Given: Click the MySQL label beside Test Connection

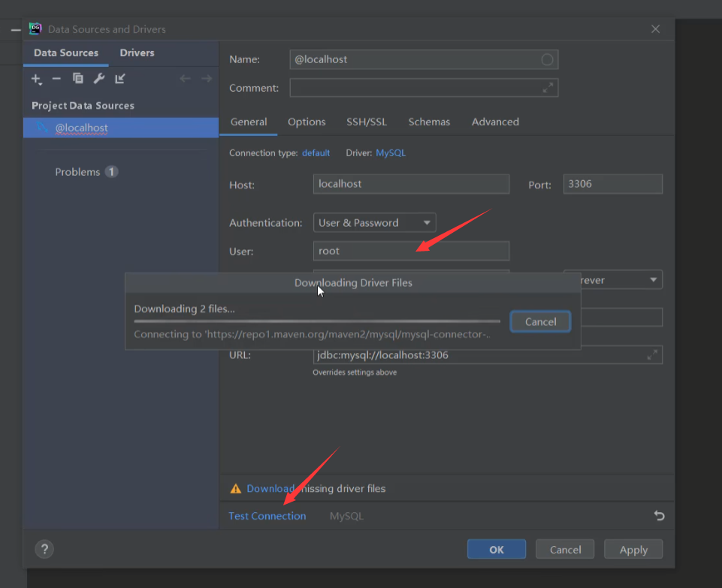Looking at the screenshot, I should click(x=346, y=516).
